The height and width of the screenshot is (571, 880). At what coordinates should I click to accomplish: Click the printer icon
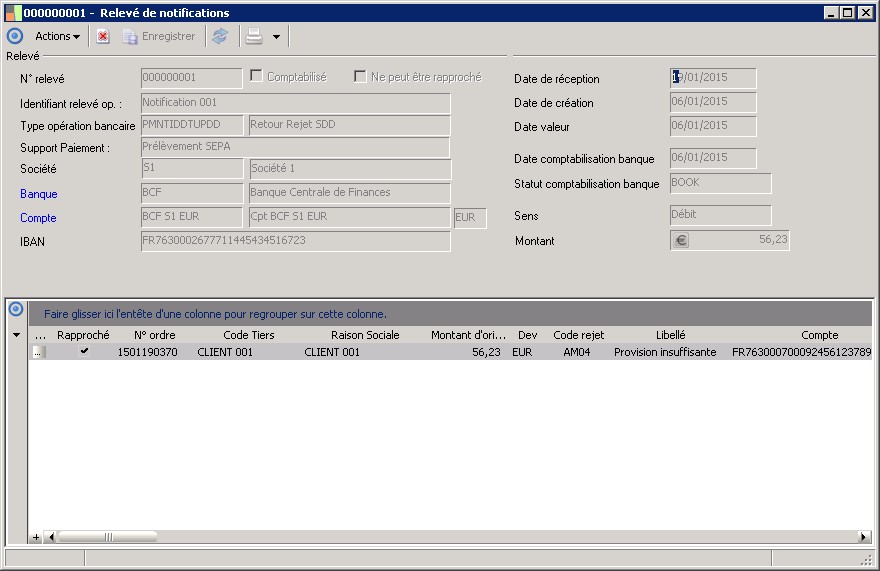pos(254,36)
